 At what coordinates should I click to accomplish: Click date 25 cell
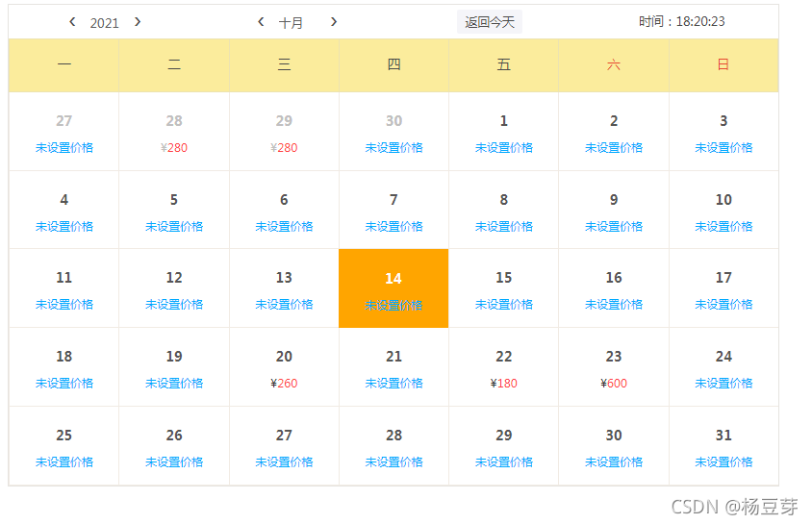(64, 446)
